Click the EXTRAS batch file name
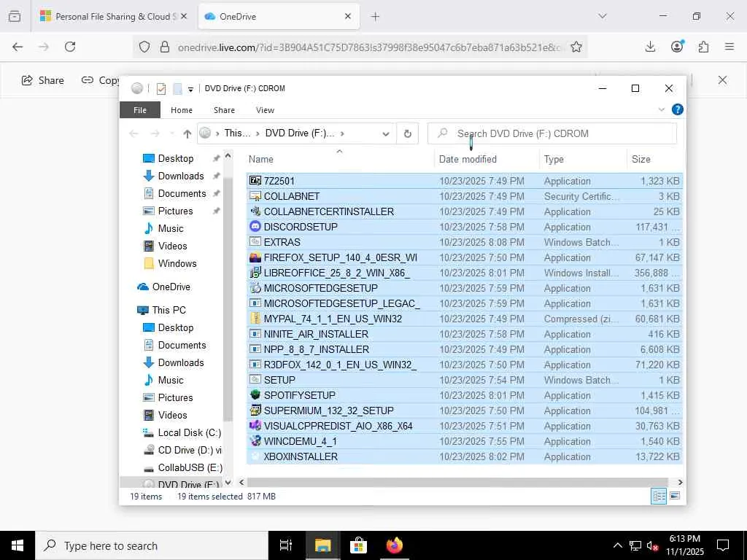747x560 pixels. click(x=282, y=242)
